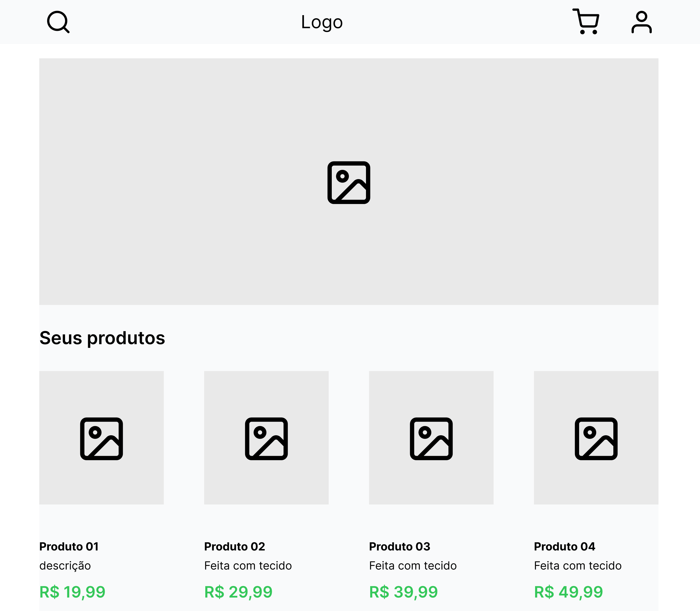
Task: Click the Seus produtos section heading
Action: [x=102, y=338]
